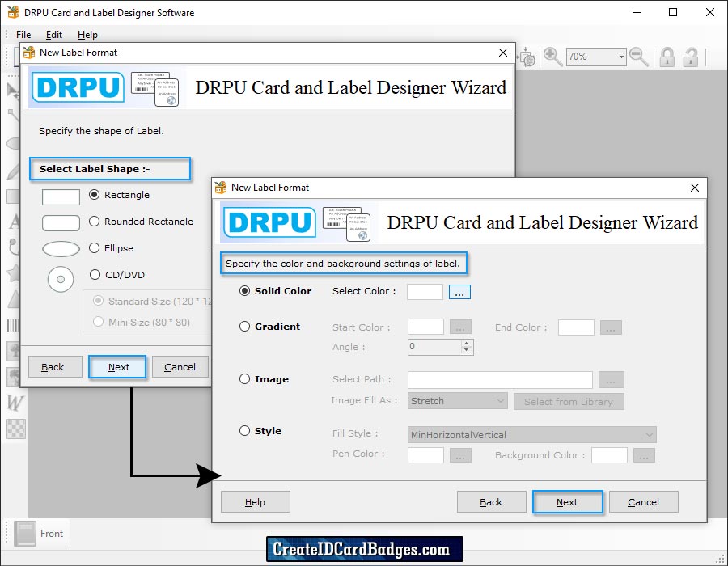The height and width of the screenshot is (566, 728).
Task: Click the Angle value field
Action: tap(434, 347)
